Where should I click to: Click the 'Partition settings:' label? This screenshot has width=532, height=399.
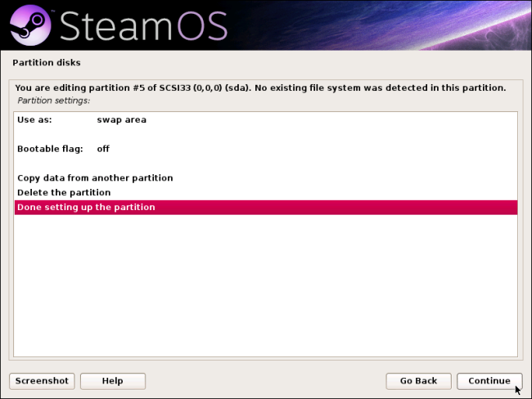[x=53, y=101]
